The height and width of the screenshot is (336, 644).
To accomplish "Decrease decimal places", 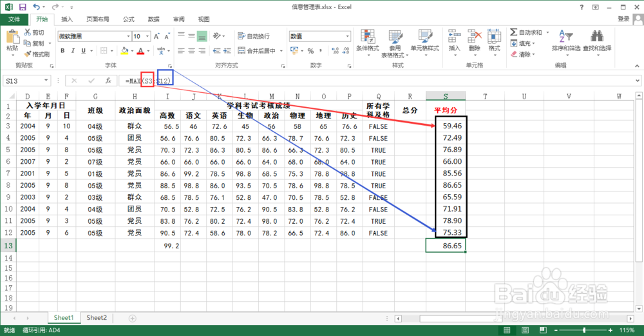I will (346, 50).
